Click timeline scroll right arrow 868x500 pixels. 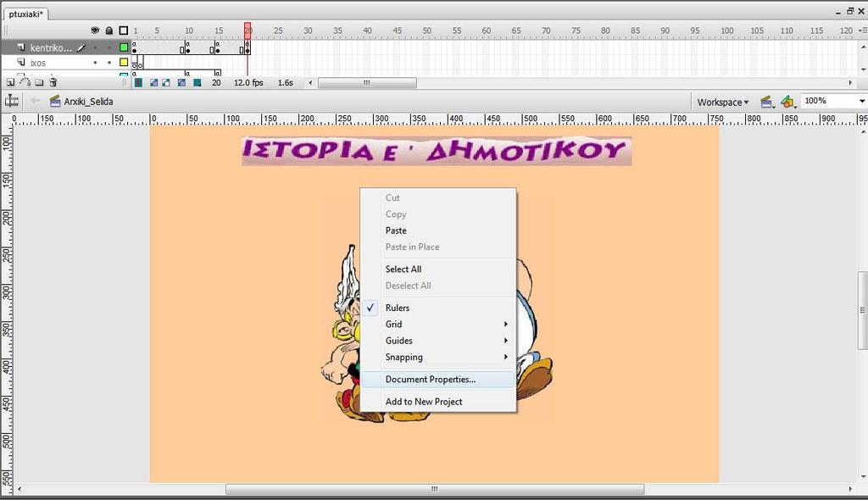(x=850, y=83)
